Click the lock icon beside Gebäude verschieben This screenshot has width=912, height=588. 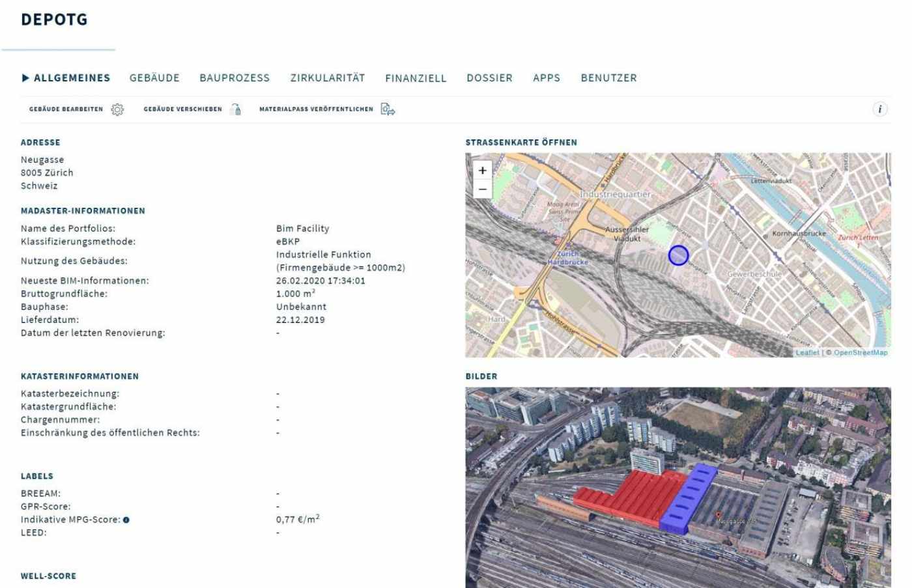236,109
